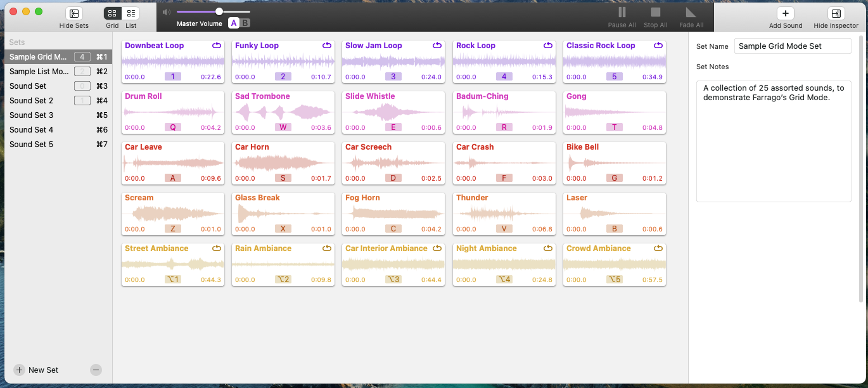This screenshot has height=388, width=868.
Task: Select Sample List Mode set in sidebar
Action: tap(39, 72)
